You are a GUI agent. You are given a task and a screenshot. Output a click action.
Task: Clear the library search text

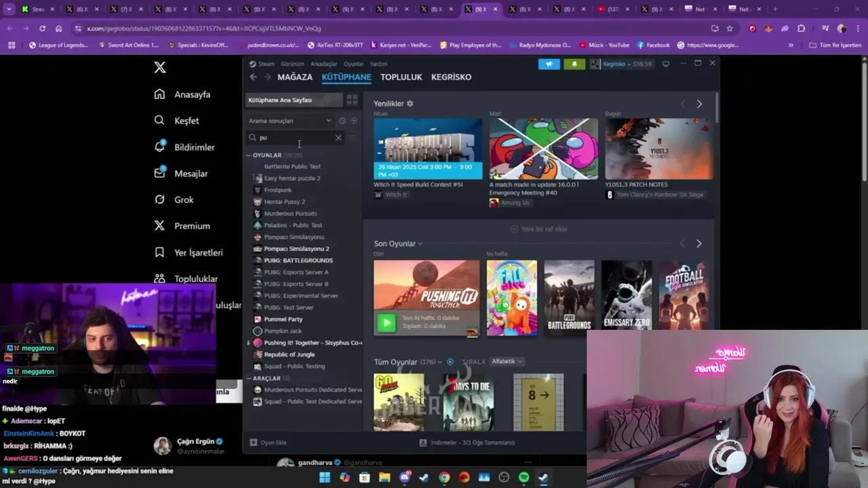tap(338, 138)
